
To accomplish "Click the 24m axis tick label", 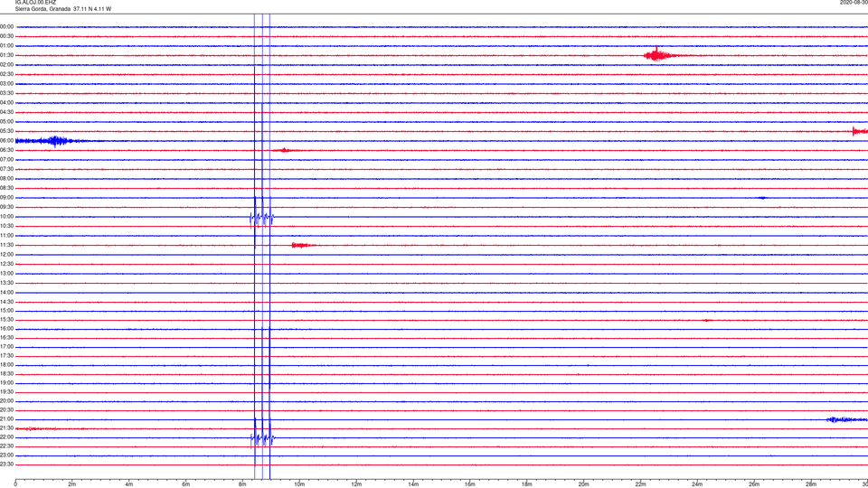I will 697,484.
